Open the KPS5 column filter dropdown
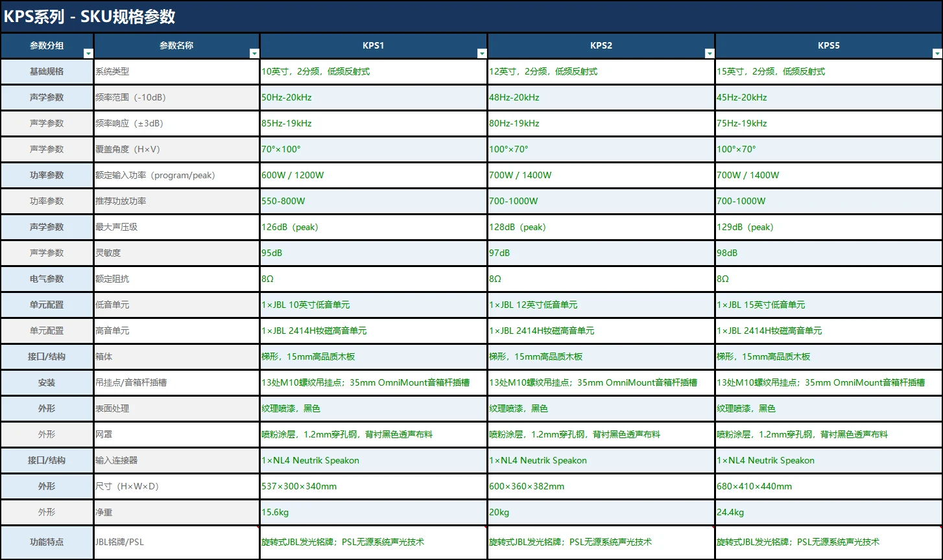This screenshot has width=943, height=560. 937,53
